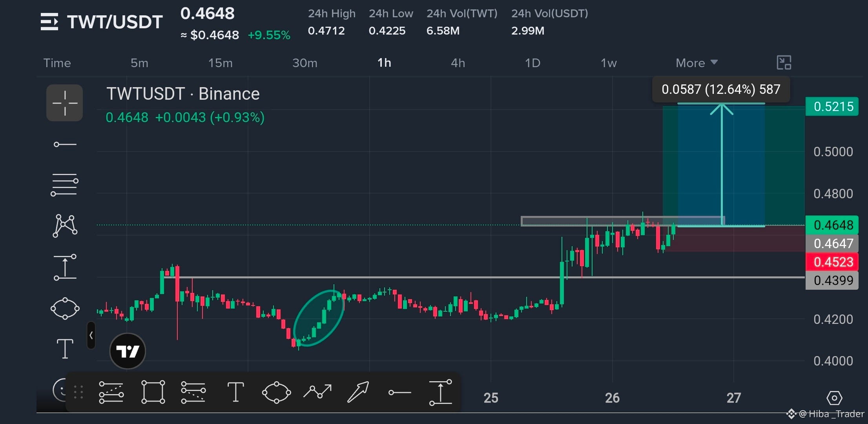This screenshot has height=424, width=868.
Task: Switch to the Time chart tab
Action: 57,63
